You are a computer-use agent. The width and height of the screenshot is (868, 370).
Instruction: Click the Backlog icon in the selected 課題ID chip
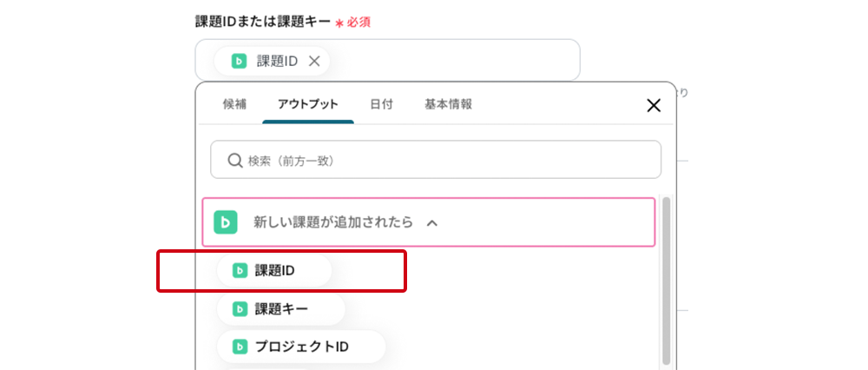click(x=239, y=61)
